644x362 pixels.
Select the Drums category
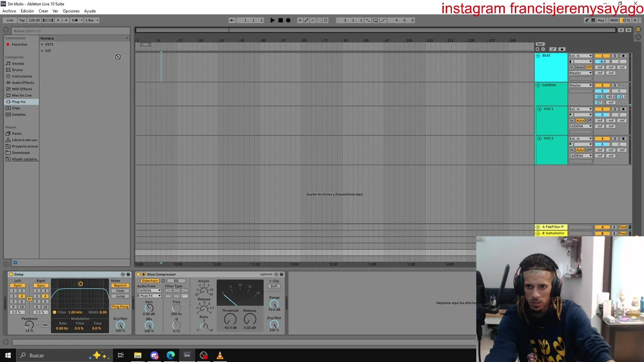pyautogui.click(x=18, y=70)
